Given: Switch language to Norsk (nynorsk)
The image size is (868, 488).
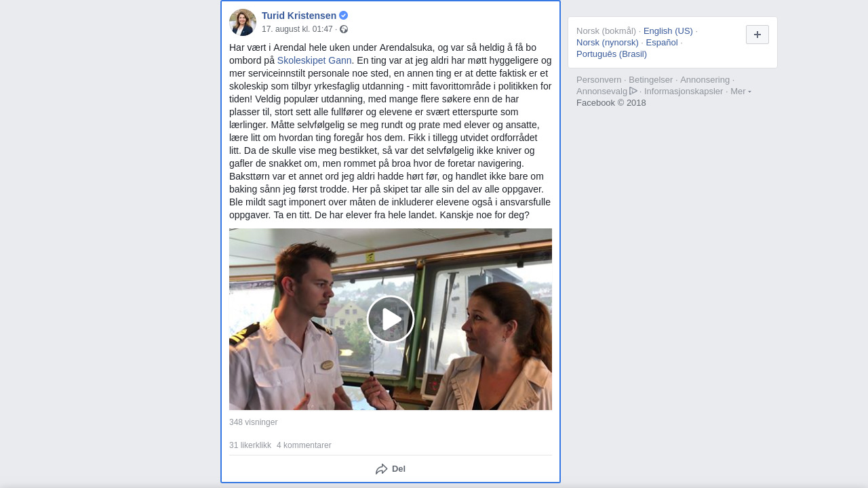Looking at the screenshot, I should click(608, 43).
